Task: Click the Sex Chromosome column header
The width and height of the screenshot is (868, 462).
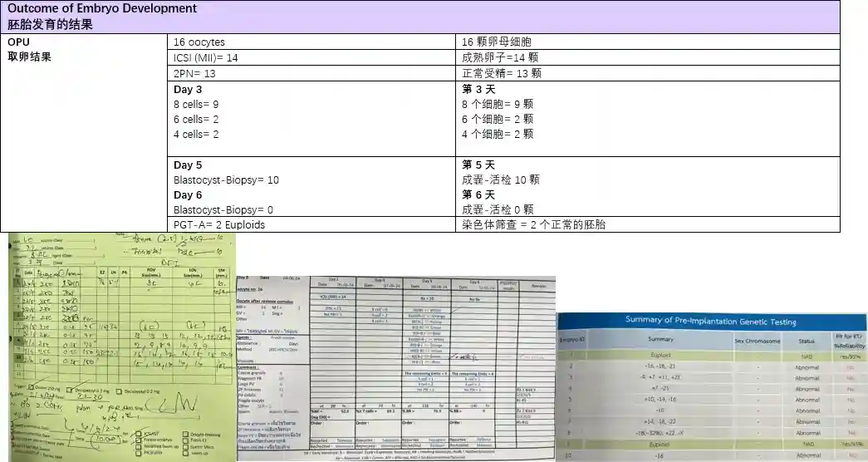Action: pyautogui.click(x=758, y=342)
